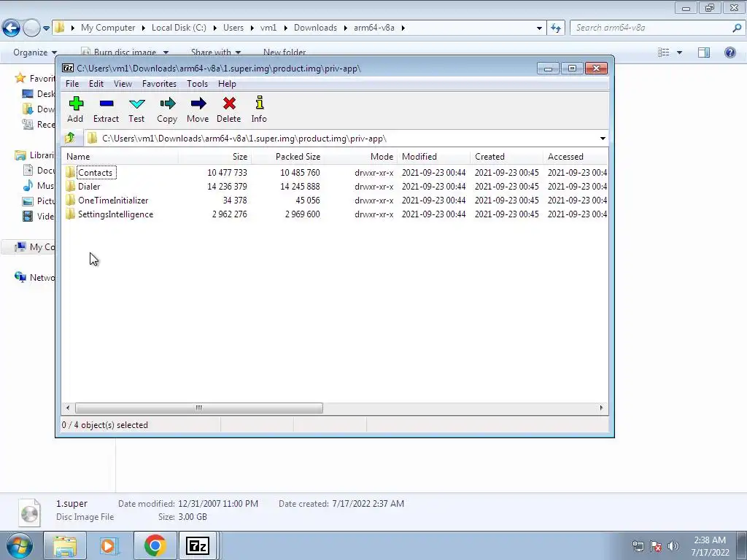Select the Contacts folder icon
The image size is (747, 560).
coord(71,172)
